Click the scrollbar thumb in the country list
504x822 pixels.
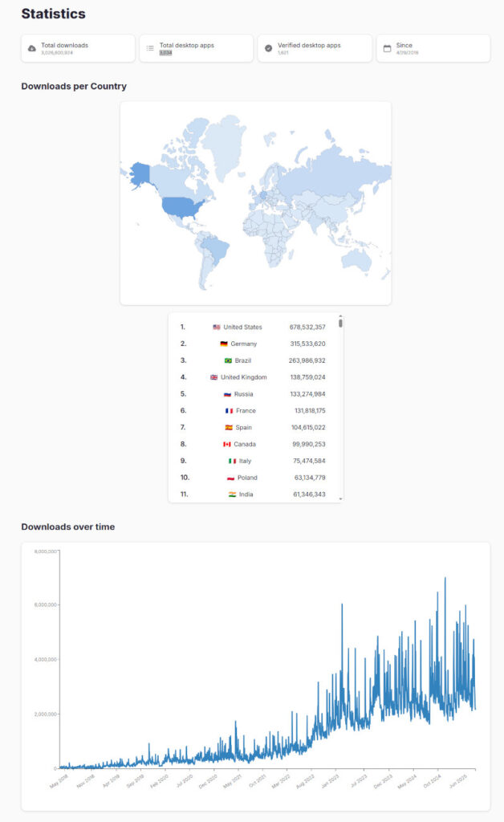pos(340,324)
